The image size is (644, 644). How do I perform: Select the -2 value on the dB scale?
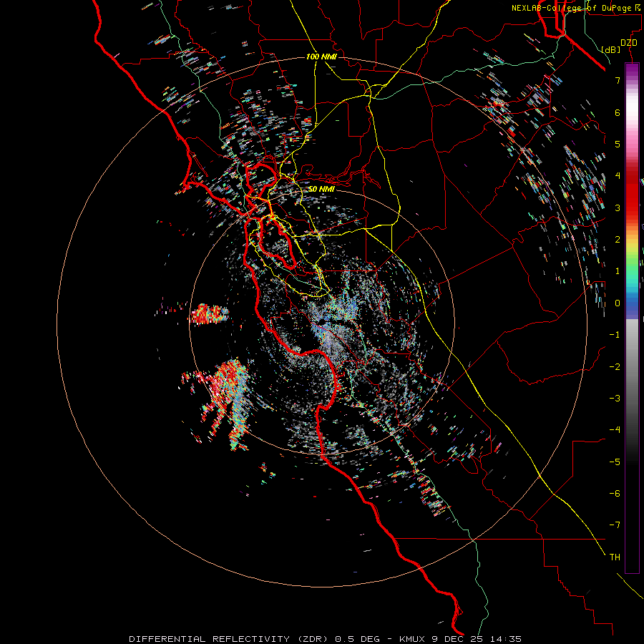click(x=615, y=366)
